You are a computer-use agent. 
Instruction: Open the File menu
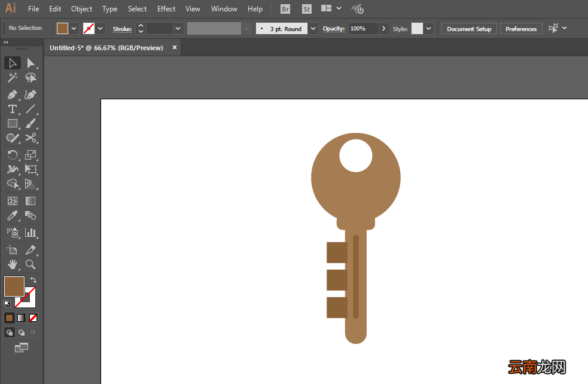[x=33, y=8]
